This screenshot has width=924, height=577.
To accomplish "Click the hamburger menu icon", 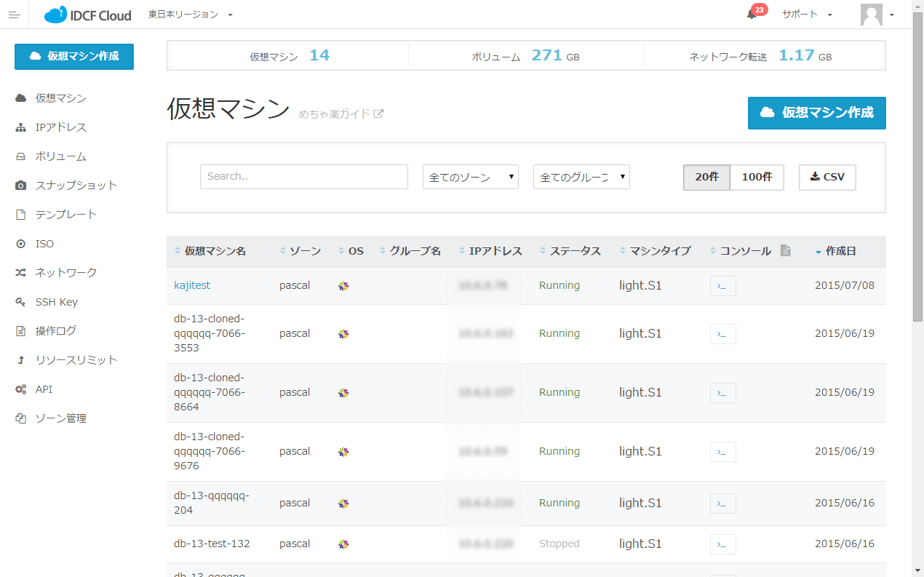I will 14,15.
